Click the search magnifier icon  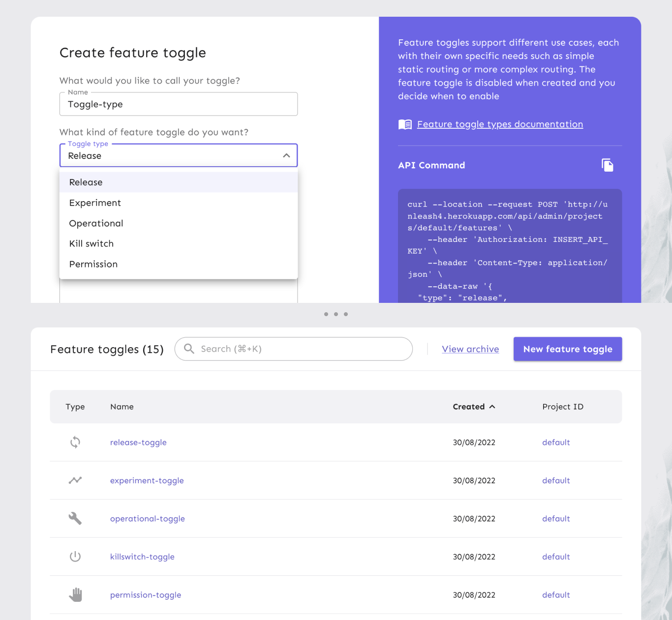189,349
